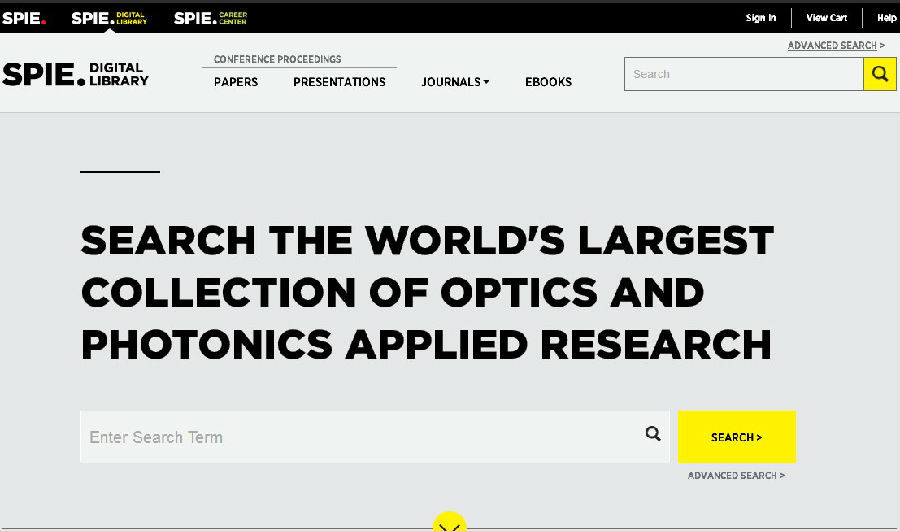Screen dimensions: 900x531
Task: Click the SPIE logo in top bar
Action: [x=23, y=18]
